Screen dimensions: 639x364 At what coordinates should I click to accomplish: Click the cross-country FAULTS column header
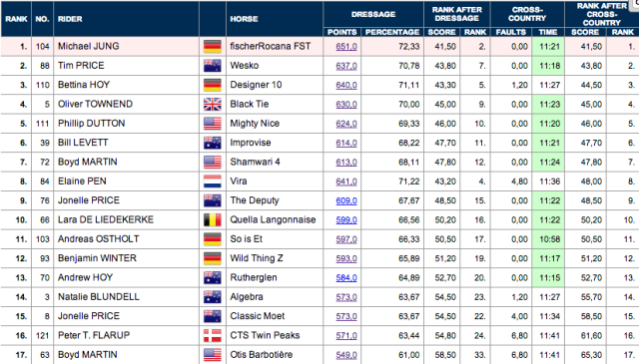click(511, 32)
